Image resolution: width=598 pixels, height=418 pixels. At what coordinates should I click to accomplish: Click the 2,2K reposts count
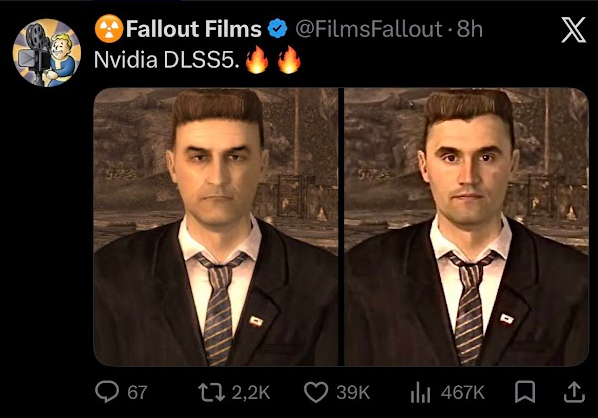pos(251,392)
